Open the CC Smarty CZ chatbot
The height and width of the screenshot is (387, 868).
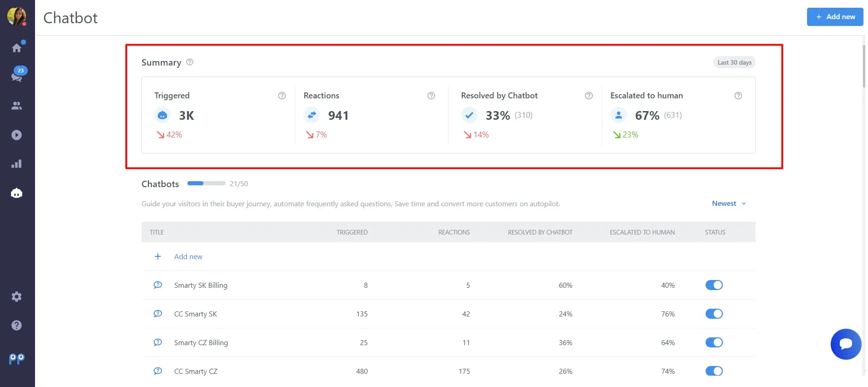[x=196, y=372]
